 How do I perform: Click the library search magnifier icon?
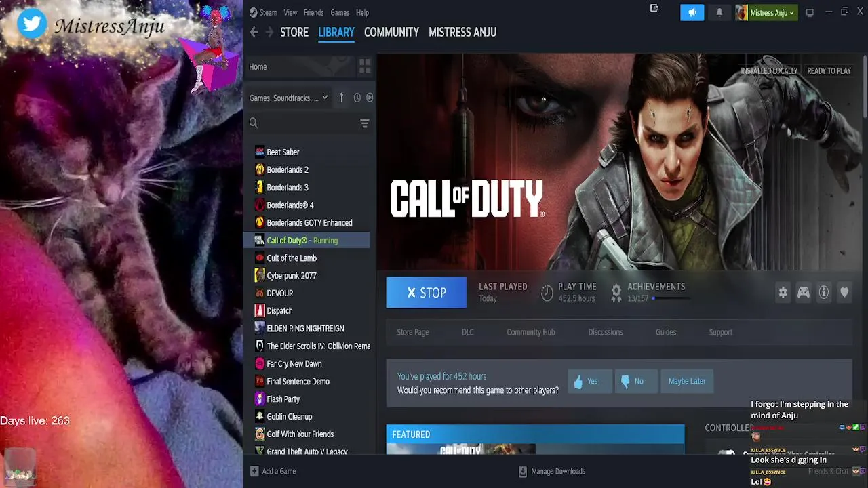click(x=254, y=123)
